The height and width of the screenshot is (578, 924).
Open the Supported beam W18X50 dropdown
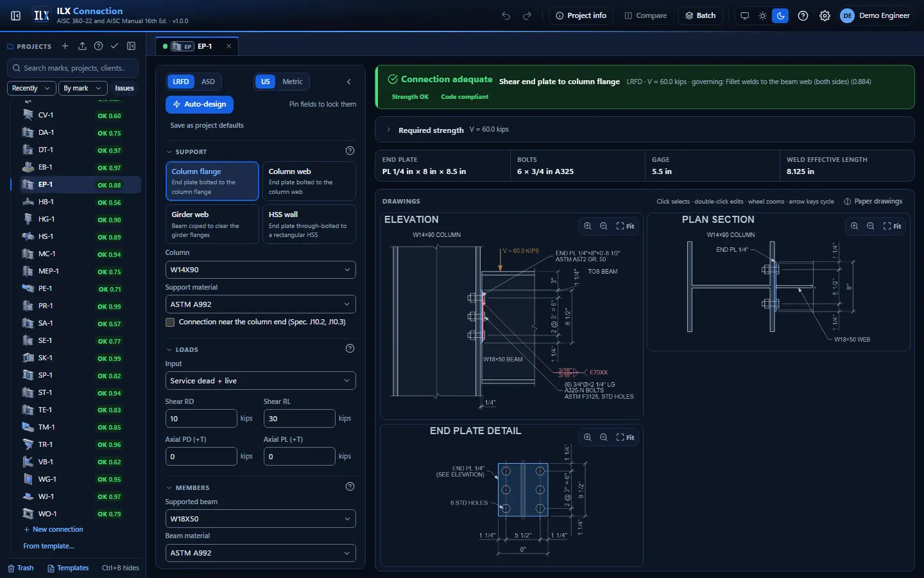coord(261,519)
